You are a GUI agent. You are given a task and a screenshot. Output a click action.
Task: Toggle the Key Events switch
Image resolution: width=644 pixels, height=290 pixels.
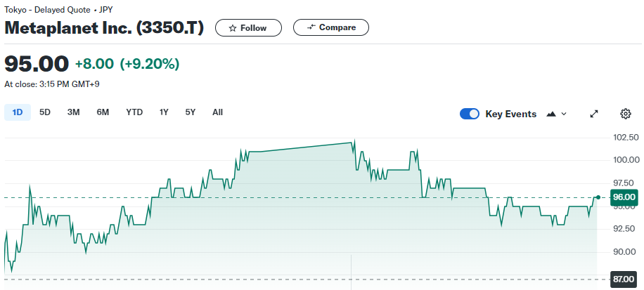coord(470,114)
